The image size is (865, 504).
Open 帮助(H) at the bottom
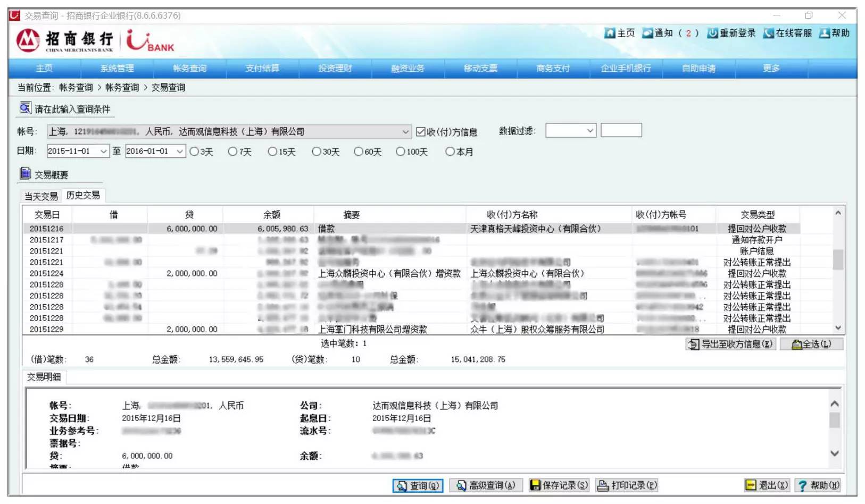(818, 485)
